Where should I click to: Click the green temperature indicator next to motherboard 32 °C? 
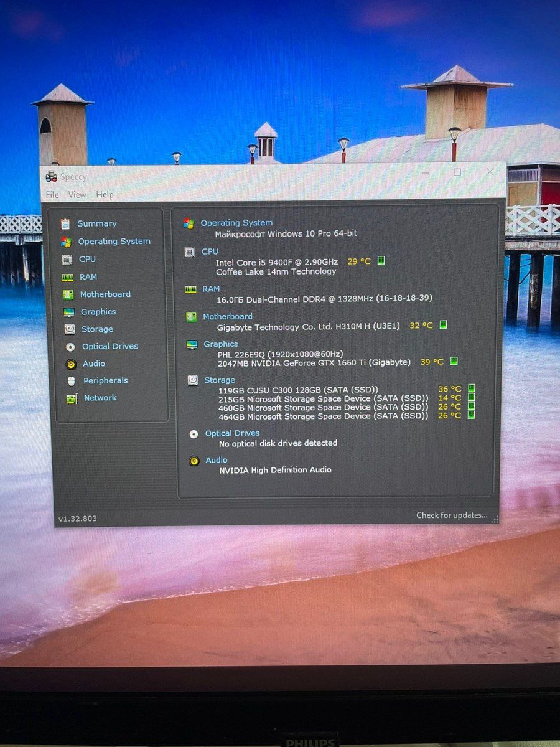click(x=443, y=325)
